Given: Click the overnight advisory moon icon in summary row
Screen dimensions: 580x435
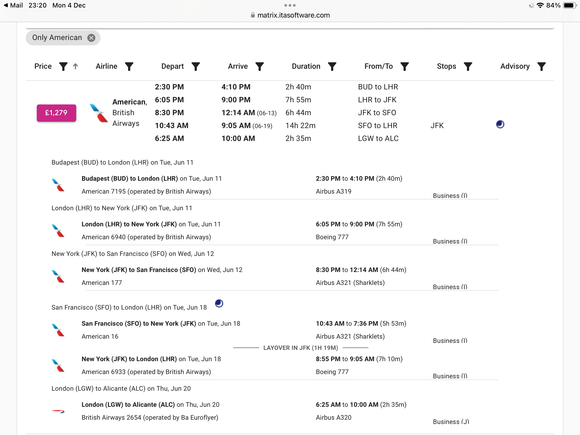Looking at the screenshot, I should point(500,124).
